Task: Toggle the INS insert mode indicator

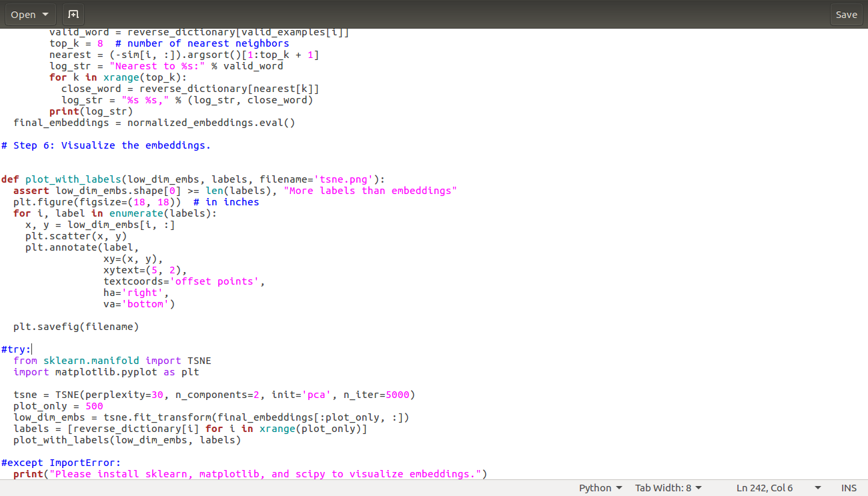Action: (849, 488)
